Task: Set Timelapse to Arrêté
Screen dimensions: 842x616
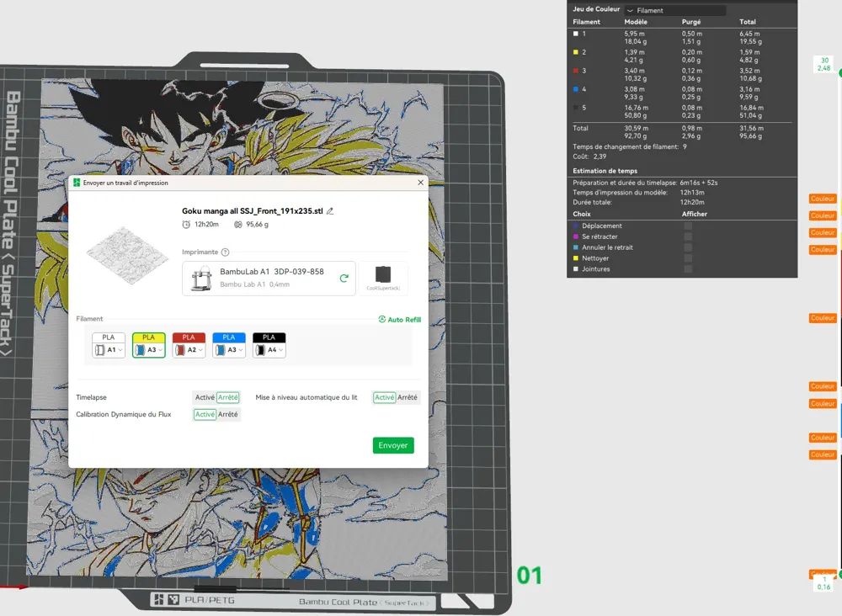Action: pyautogui.click(x=228, y=397)
